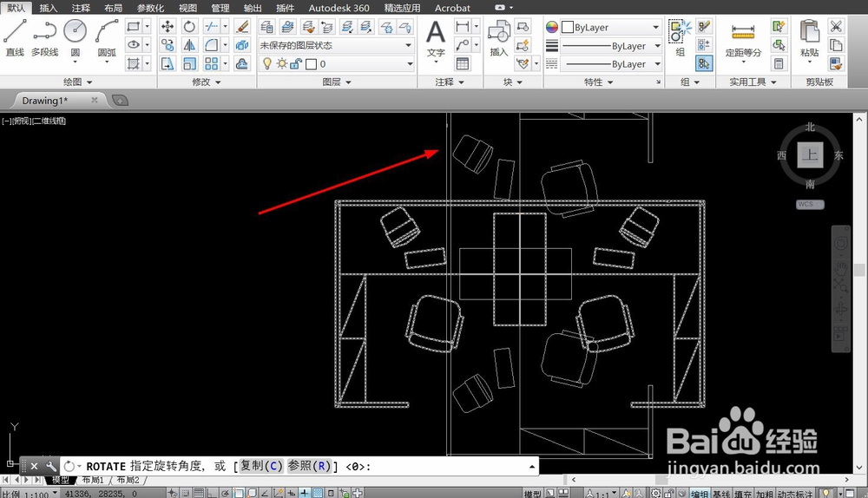This screenshot has height=498, width=868.
Task: Toggle the 填充 status bar button
Action: pyautogui.click(x=743, y=494)
